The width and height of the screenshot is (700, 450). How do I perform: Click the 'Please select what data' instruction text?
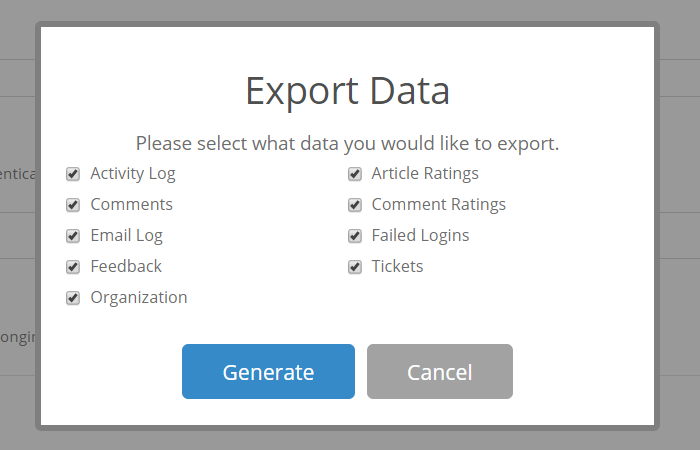pos(347,144)
